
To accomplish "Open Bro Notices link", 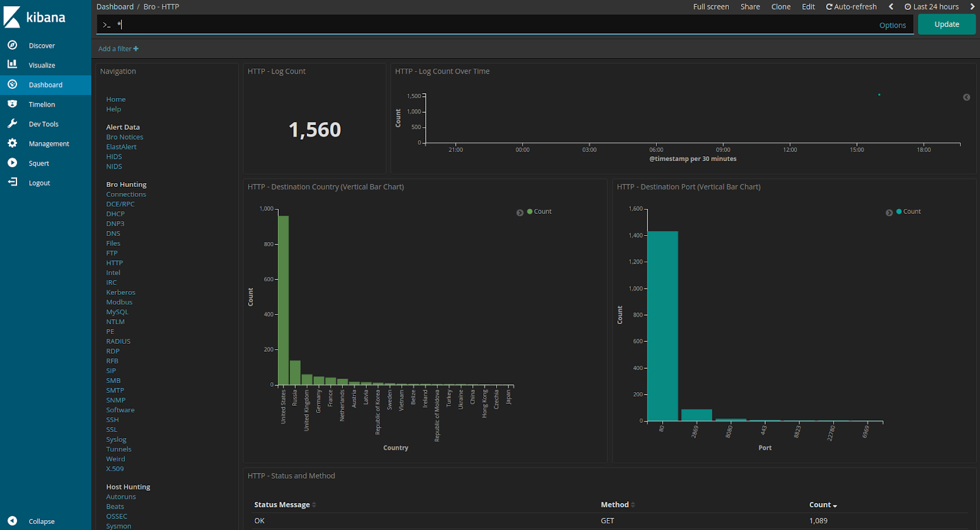I will [x=124, y=137].
